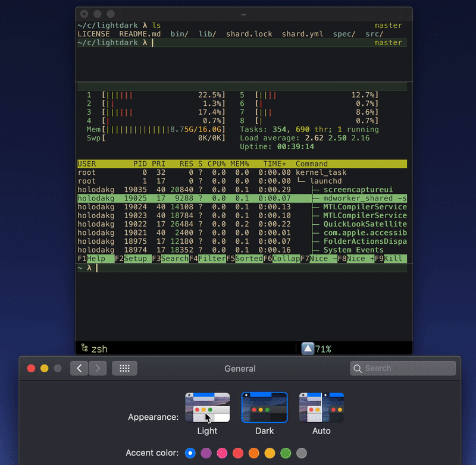
Task: Choose the graphite accent color
Action: [302, 453]
